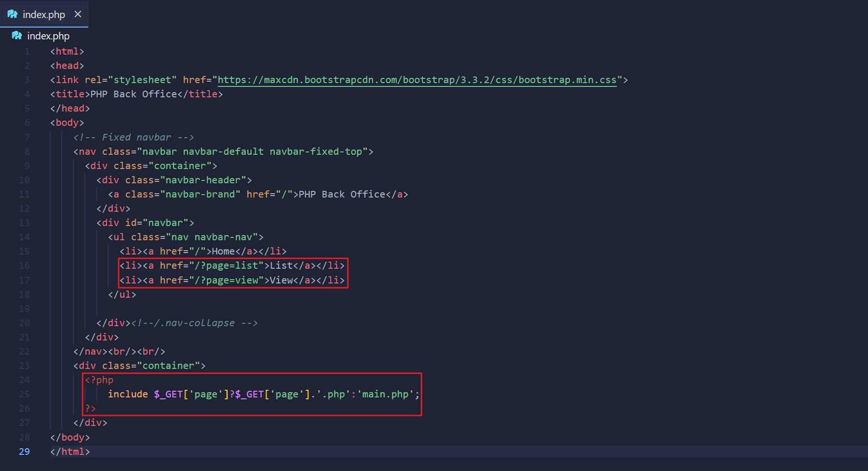Click the 'main.php' string literal

[385, 394]
